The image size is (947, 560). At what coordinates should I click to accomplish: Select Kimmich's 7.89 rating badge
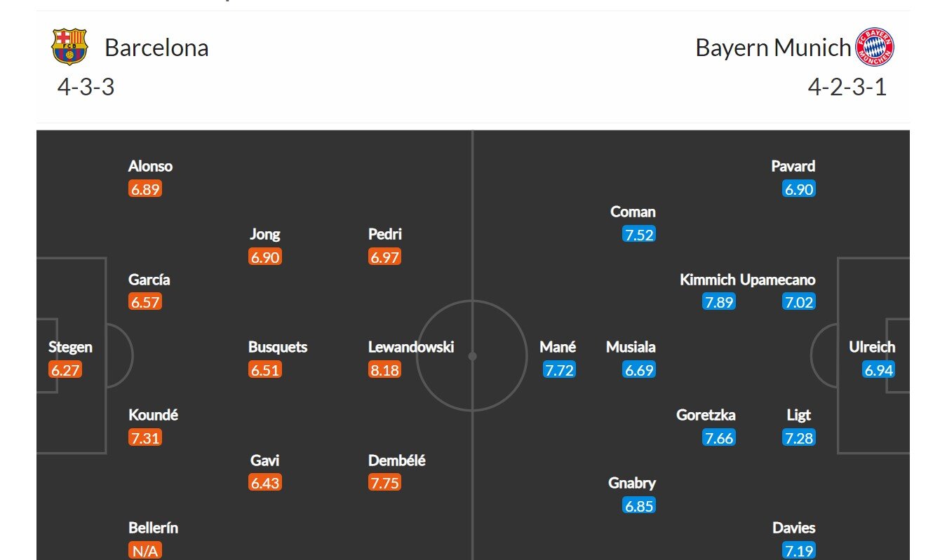(x=719, y=302)
